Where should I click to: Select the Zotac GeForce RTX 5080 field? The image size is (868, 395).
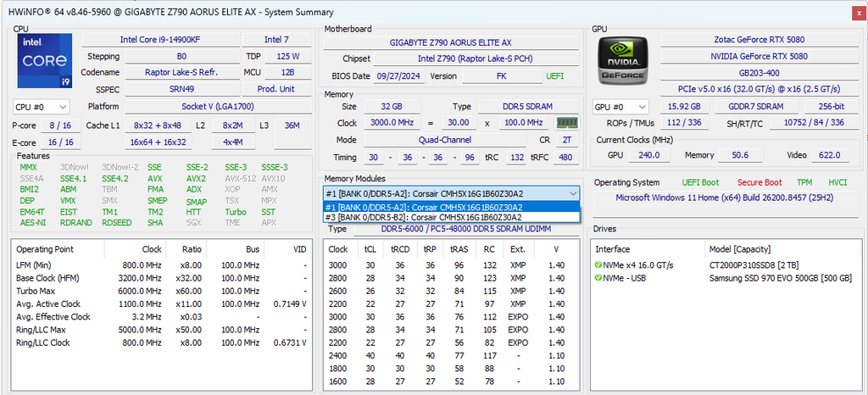point(759,40)
